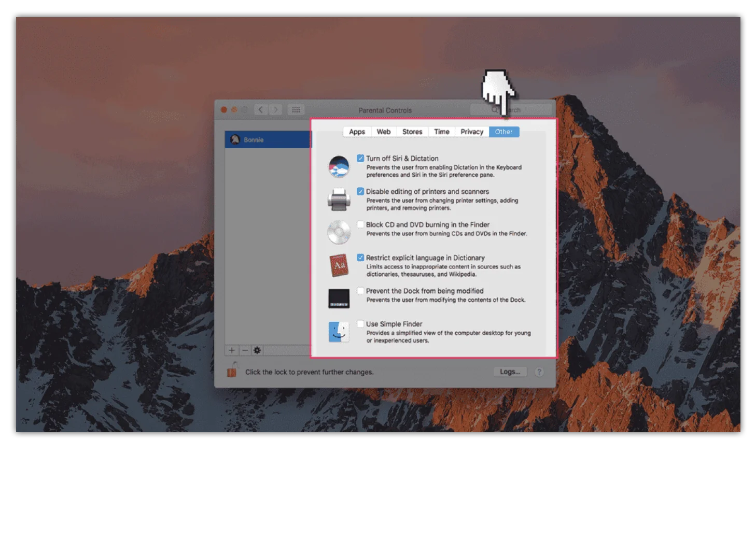Minimize the Parental Controls window

[234, 110]
